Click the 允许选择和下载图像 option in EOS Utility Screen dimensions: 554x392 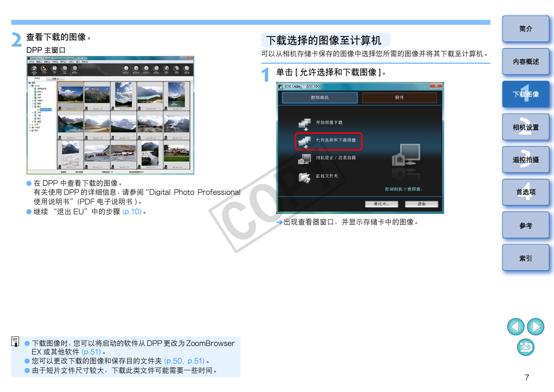tap(328, 141)
